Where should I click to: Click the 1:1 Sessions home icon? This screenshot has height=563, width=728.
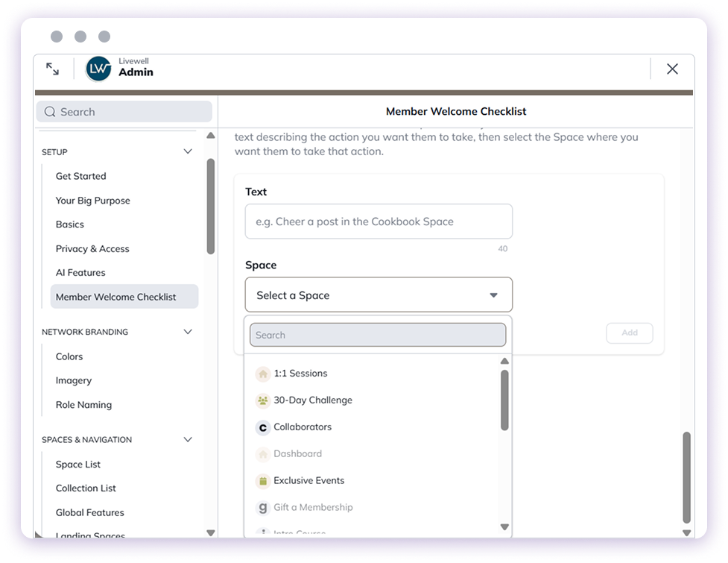[x=262, y=373]
